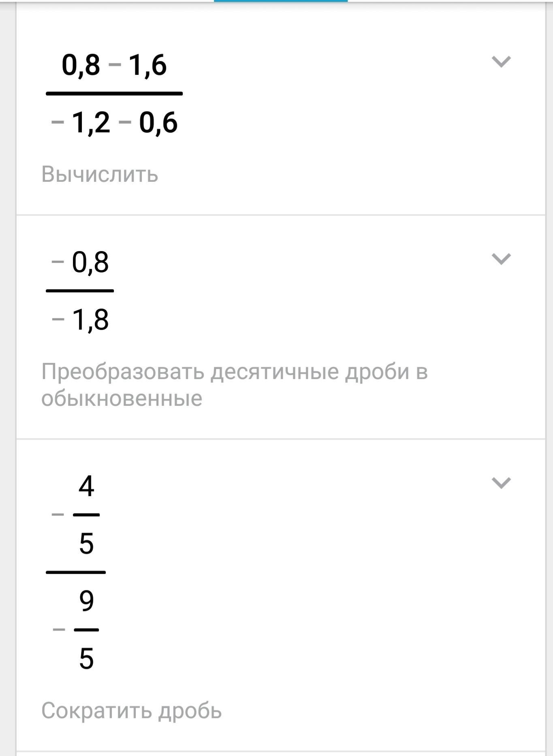The image size is (553, 756).
Task: Expand the Сократить дробь step chevron
Action: point(501,483)
